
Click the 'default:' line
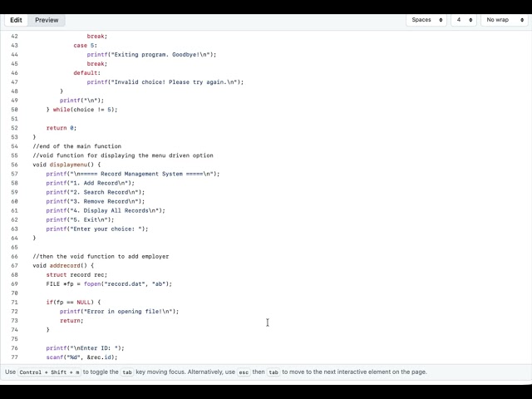click(86, 73)
